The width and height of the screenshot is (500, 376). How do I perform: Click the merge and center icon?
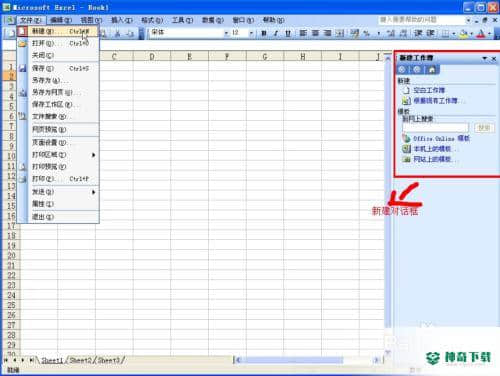tap(340, 33)
